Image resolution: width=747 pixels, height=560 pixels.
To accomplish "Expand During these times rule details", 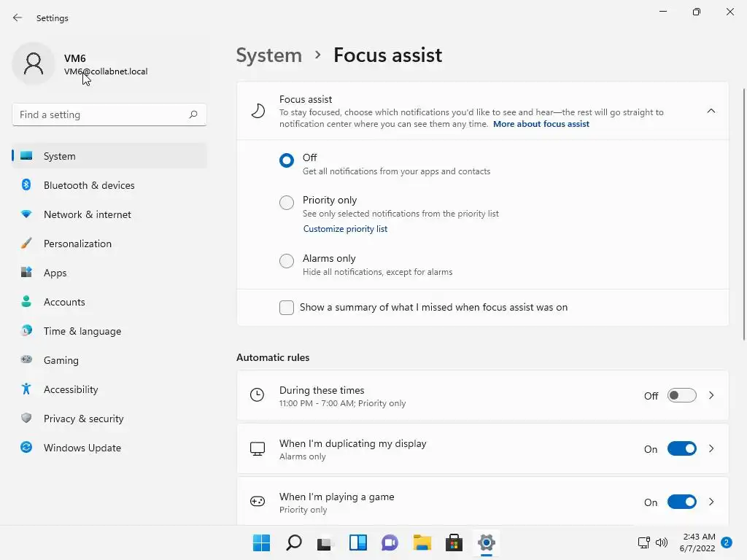I will (711, 396).
